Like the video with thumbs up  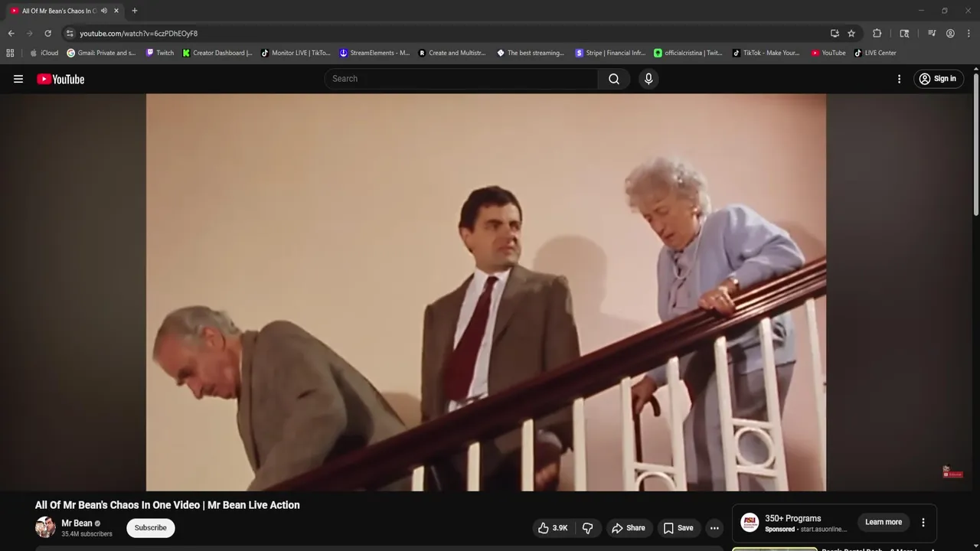click(x=554, y=528)
